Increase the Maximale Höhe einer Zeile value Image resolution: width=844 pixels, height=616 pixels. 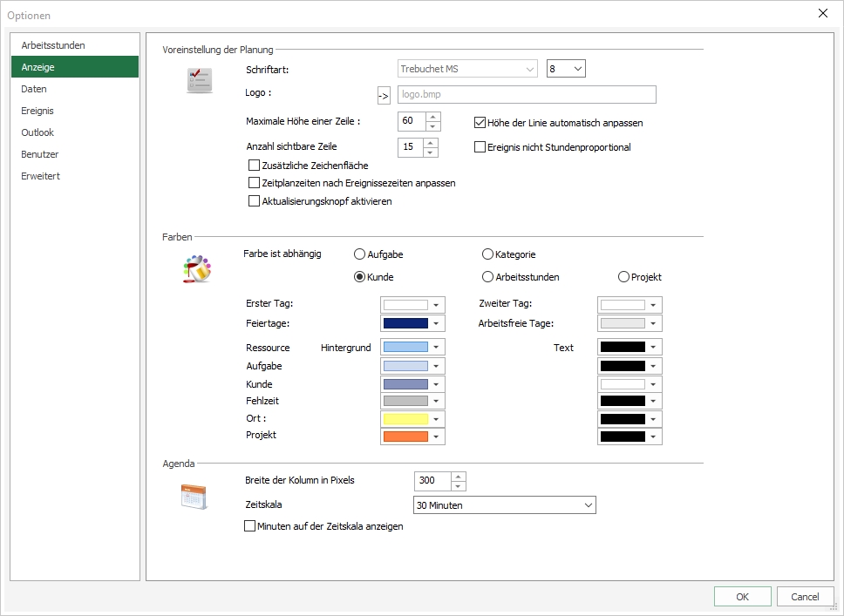coord(433,116)
